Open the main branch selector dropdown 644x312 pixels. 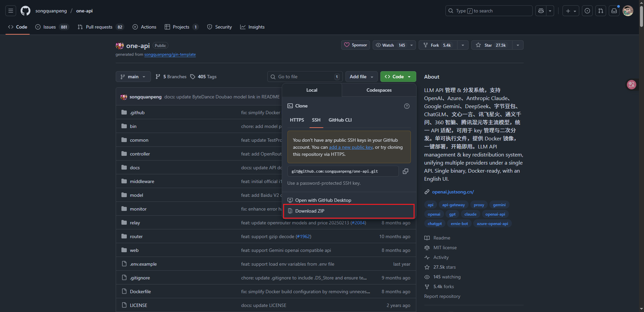pyautogui.click(x=133, y=77)
